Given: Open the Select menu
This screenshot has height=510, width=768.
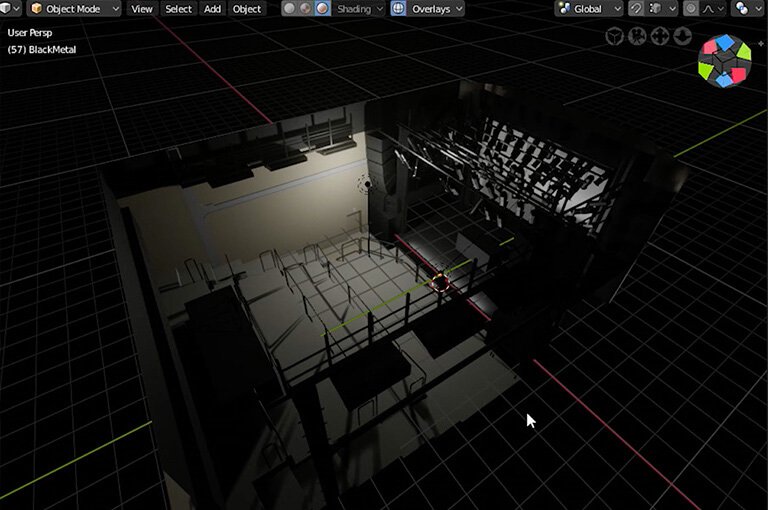Looking at the screenshot, I should click(x=178, y=9).
